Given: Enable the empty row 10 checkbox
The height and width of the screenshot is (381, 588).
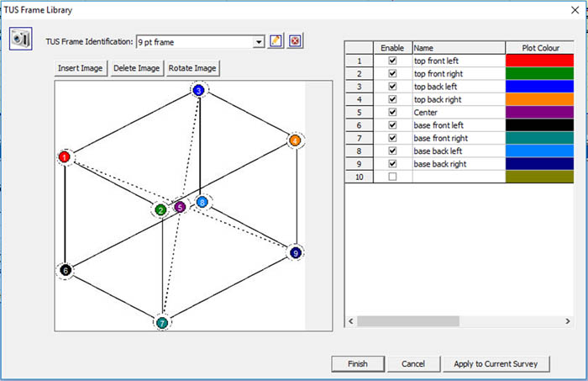Looking at the screenshot, I should tap(391, 177).
